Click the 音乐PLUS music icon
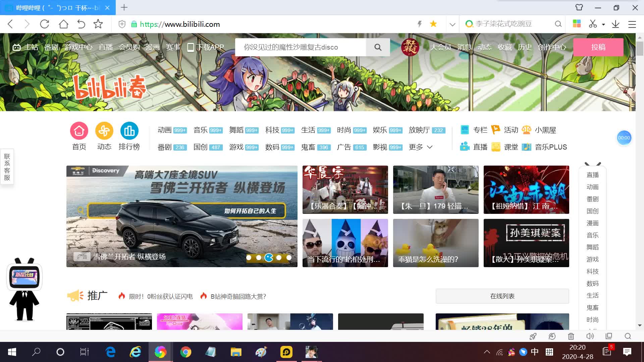This screenshot has height=362, width=644. point(527,147)
